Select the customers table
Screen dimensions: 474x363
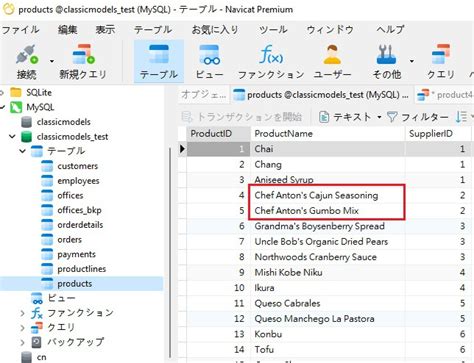[x=70, y=166]
